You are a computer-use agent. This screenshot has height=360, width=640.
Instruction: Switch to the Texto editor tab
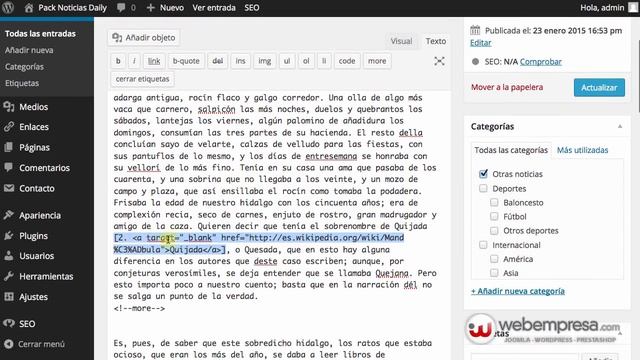[436, 41]
